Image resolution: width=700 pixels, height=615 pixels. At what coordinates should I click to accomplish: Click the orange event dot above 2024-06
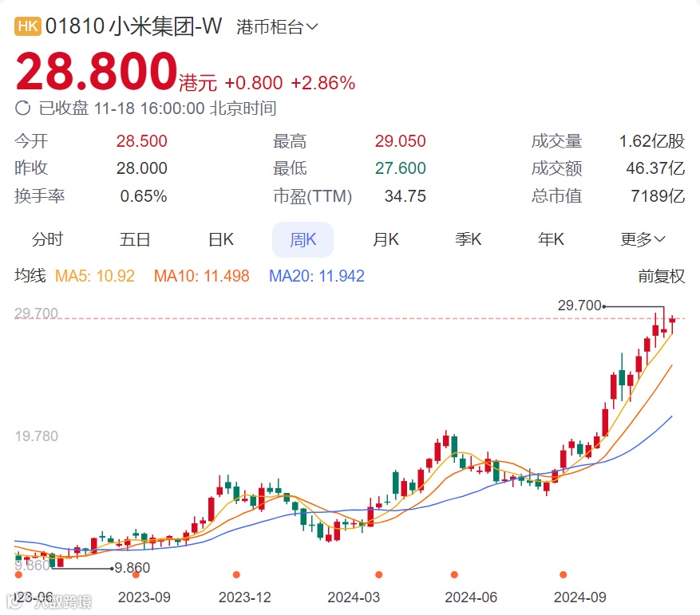tap(454, 574)
